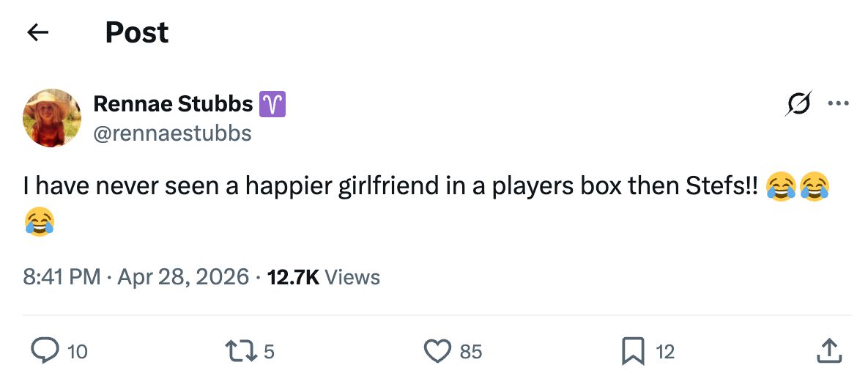Click the Grok slashed-circle icon

tap(798, 105)
